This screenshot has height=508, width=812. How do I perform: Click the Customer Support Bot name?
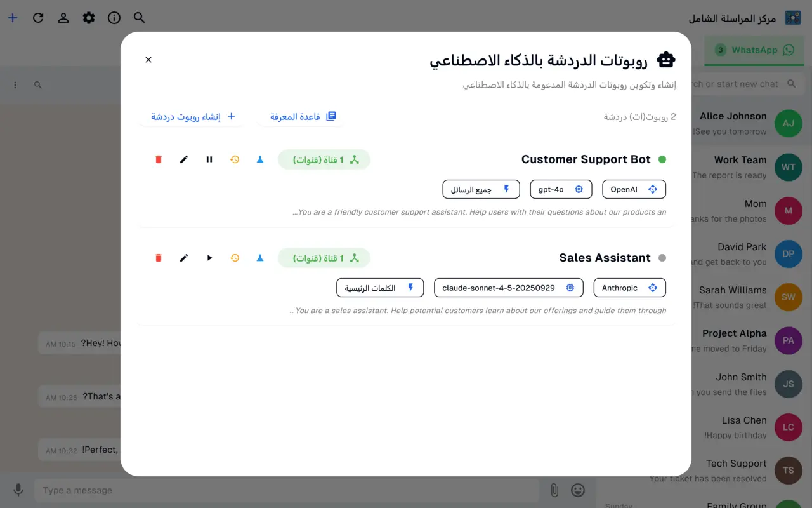pos(586,159)
